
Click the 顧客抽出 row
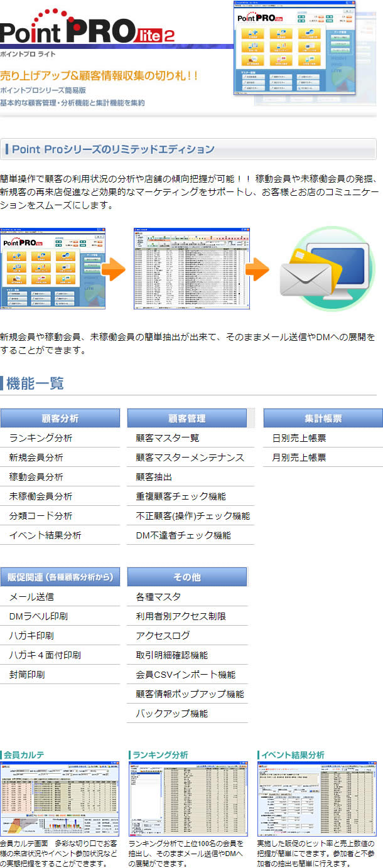coord(191,476)
